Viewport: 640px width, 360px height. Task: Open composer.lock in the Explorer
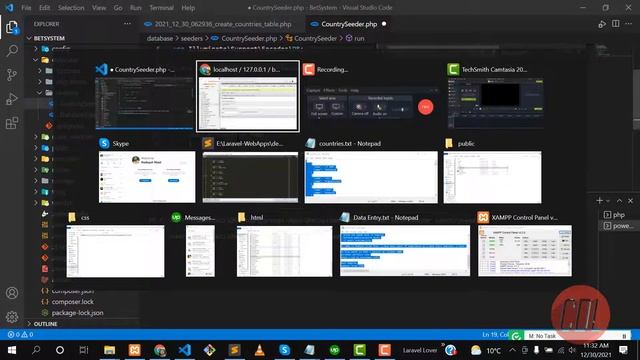[73, 302]
